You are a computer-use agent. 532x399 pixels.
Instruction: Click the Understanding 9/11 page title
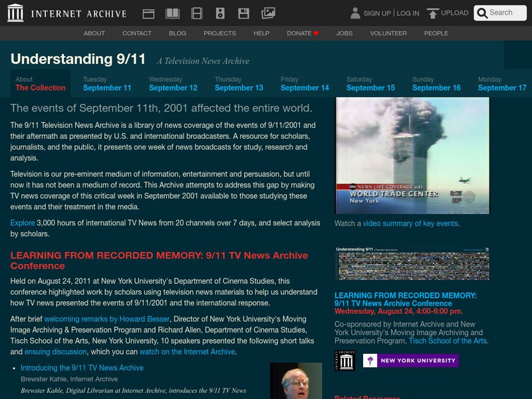click(x=78, y=59)
